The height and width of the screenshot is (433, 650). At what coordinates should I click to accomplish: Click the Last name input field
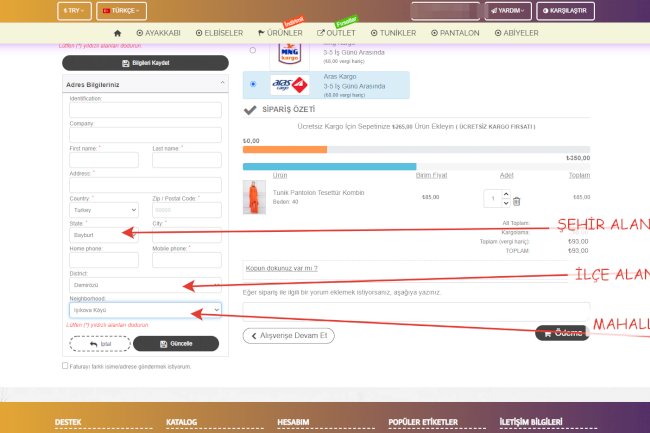(x=187, y=160)
